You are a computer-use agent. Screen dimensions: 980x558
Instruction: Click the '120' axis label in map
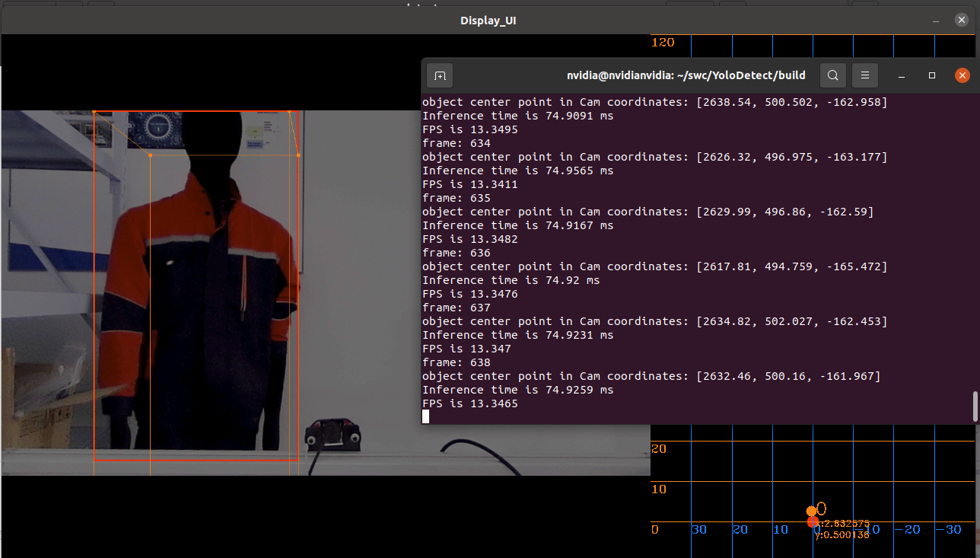click(663, 42)
